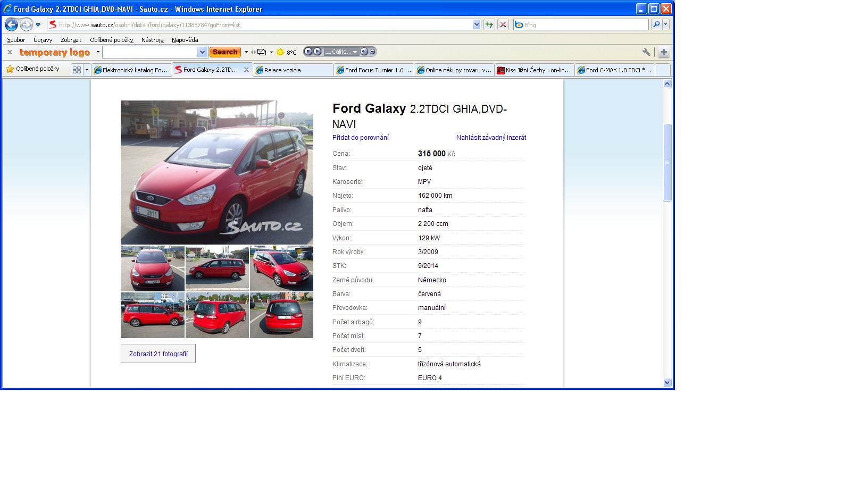Click the plus icon on toolbar

point(664,52)
